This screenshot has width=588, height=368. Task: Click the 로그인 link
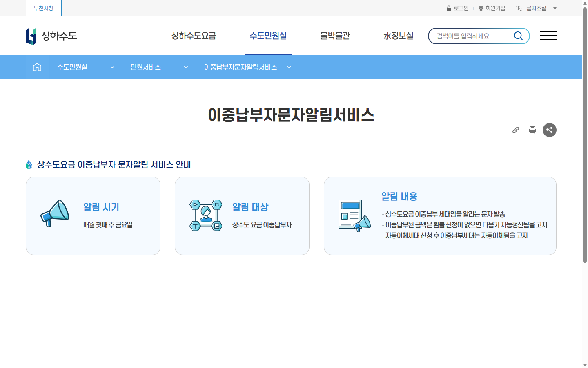461,8
